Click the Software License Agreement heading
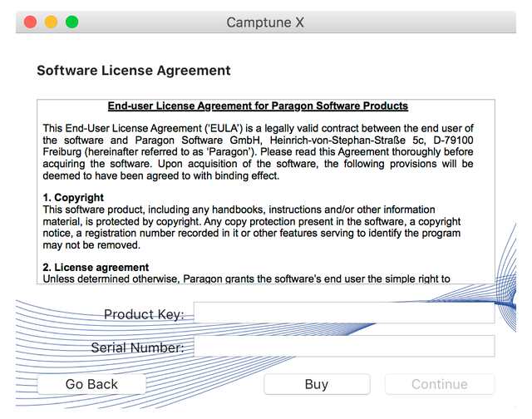The height and width of the screenshot is (419, 532). click(x=134, y=71)
